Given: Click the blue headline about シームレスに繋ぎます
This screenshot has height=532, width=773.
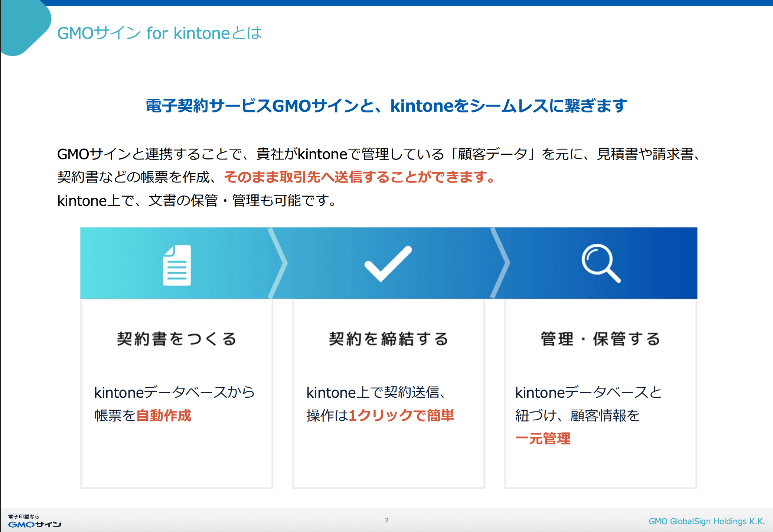Looking at the screenshot, I should pyautogui.click(x=386, y=106).
